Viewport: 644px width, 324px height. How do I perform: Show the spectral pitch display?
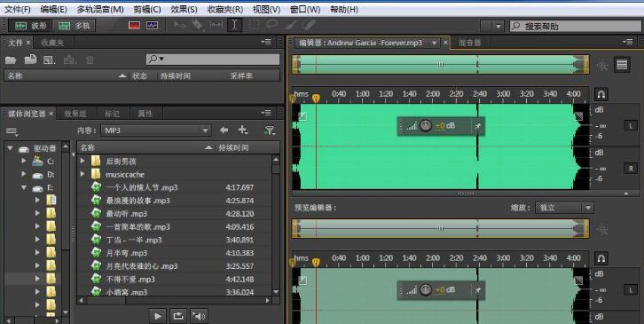pyautogui.click(x=153, y=26)
